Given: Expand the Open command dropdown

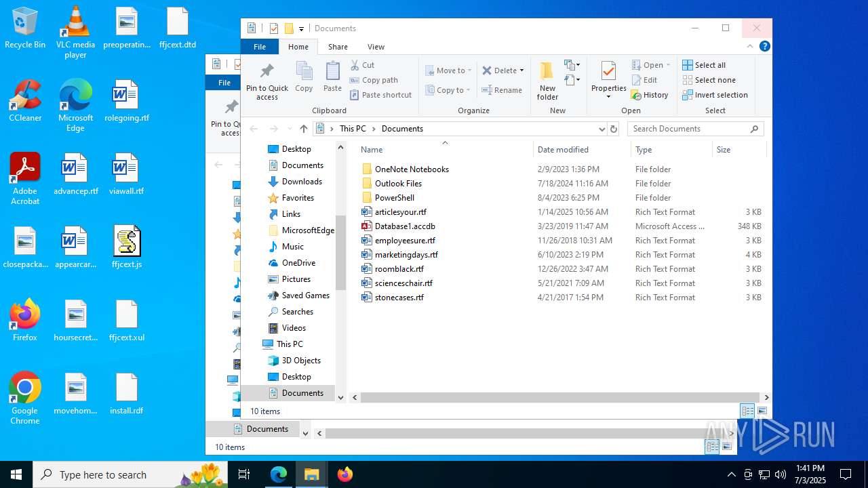Looking at the screenshot, I should [x=668, y=65].
